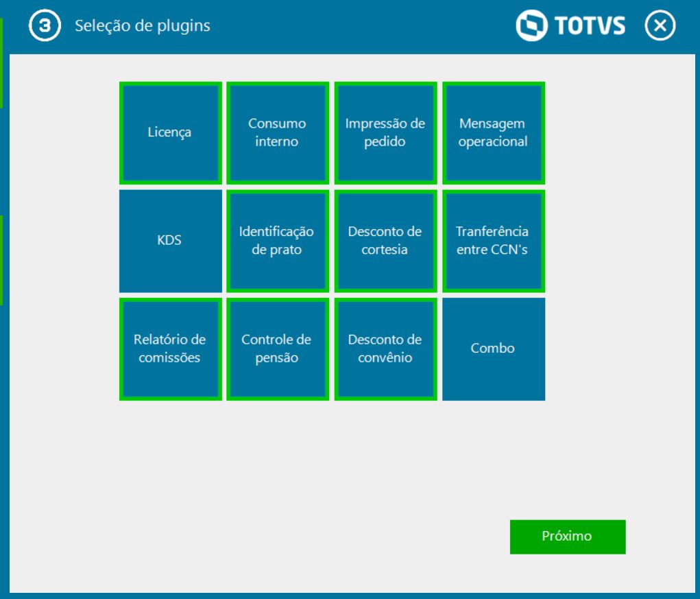This screenshot has width=700, height=599.
Task: Enable the Combo plugin tile
Action: pyautogui.click(x=494, y=349)
